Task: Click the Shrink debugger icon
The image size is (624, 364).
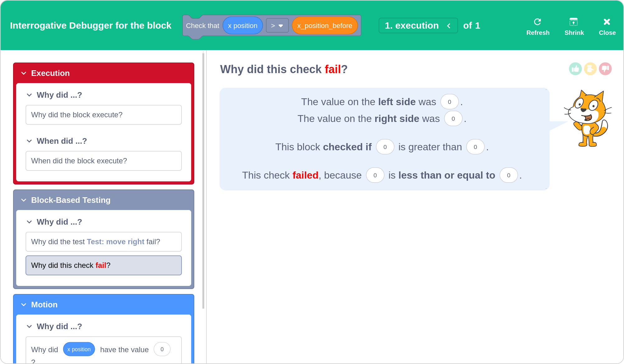Action: [x=574, y=22]
